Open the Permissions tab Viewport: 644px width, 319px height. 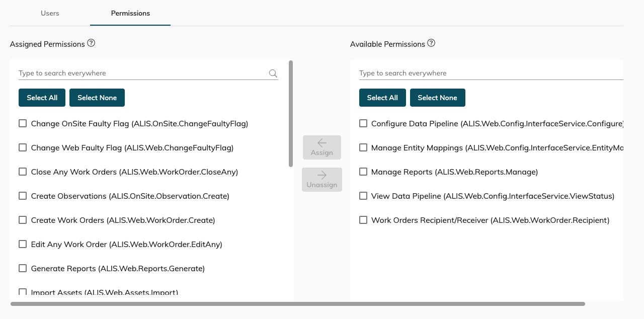pyautogui.click(x=130, y=13)
